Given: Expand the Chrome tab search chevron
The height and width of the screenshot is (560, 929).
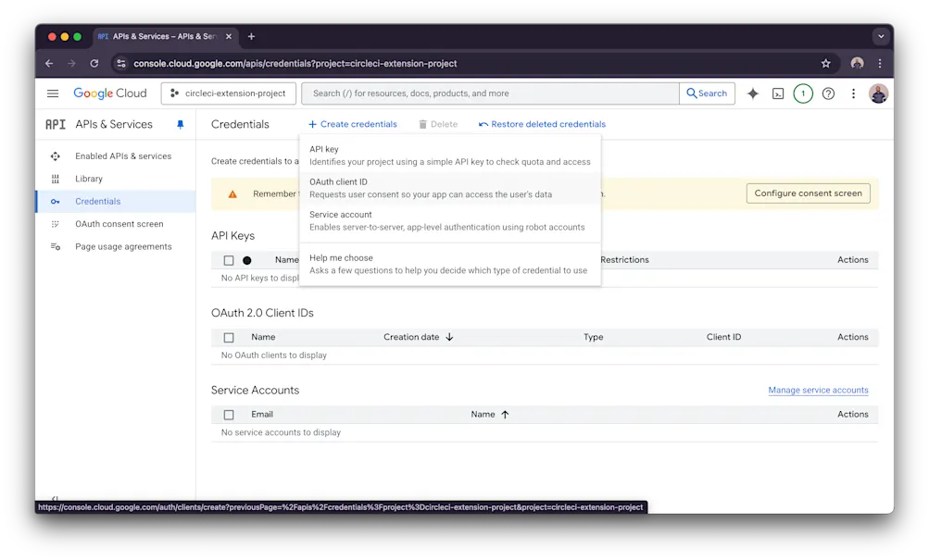Looking at the screenshot, I should click(x=881, y=37).
